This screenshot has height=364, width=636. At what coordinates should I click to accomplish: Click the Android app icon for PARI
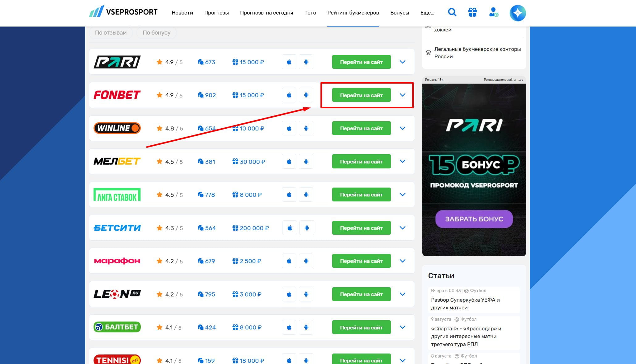coord(306,62)
